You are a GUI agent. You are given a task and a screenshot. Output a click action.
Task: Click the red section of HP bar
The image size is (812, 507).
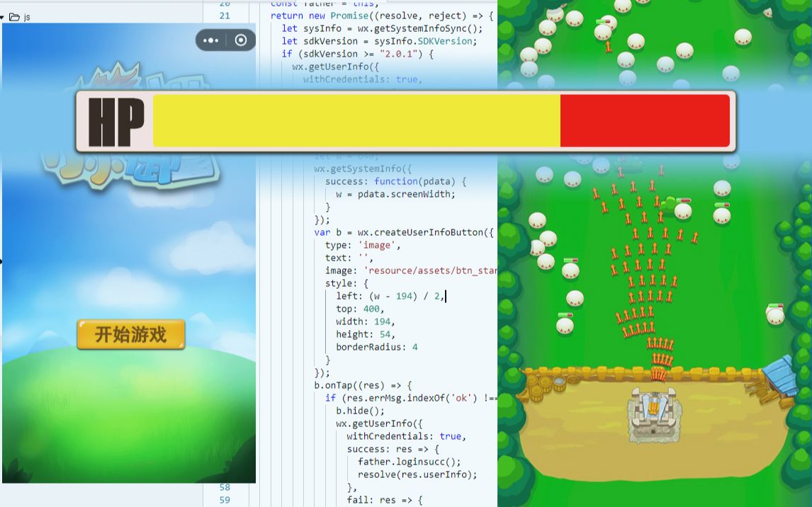click(x=644, y=121)
